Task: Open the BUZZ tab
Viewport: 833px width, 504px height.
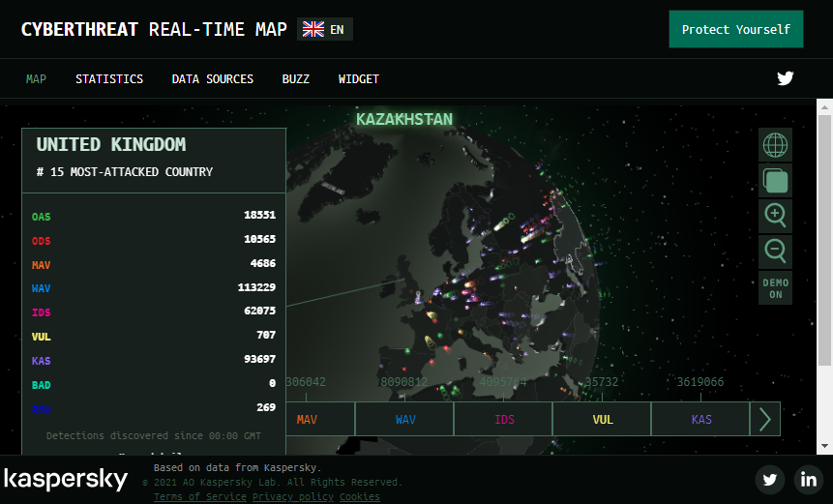Action: coord(295,79)
